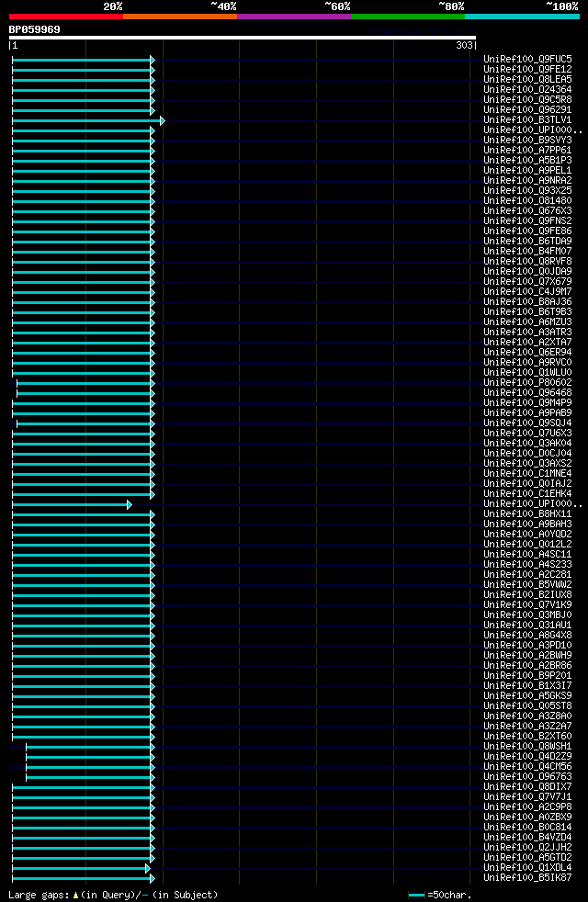This screenshot has height=902, width=588.
Task: Select the UniRef100_B8HX11 label
Action: click(x=527, y=514)
